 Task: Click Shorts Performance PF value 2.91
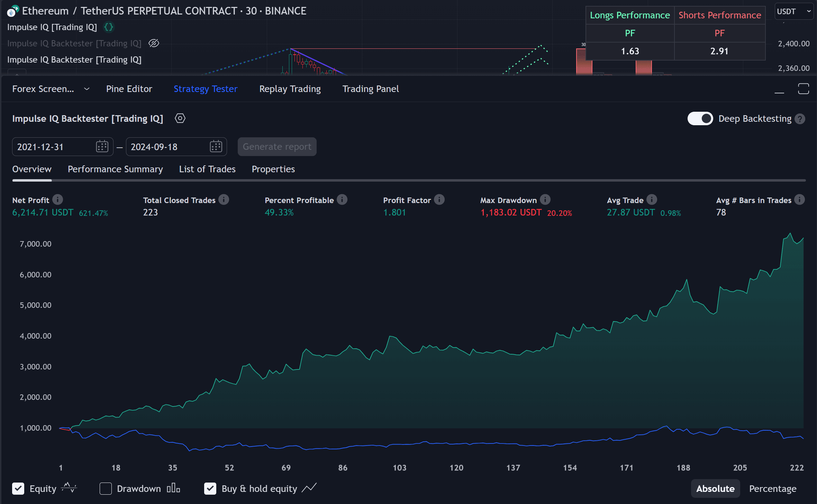click(x=719, y=51)
